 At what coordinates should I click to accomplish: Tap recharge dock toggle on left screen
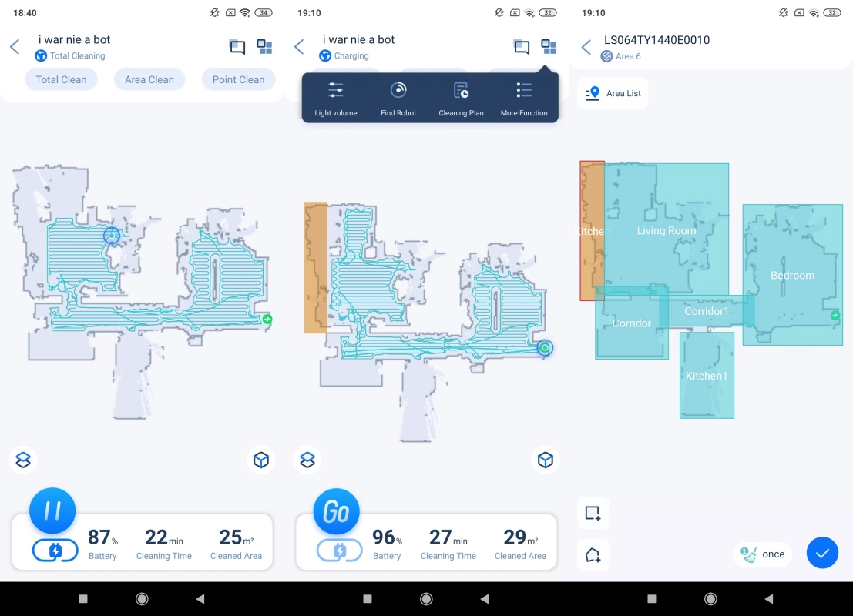pyautogui.click(x=55, y=551)
